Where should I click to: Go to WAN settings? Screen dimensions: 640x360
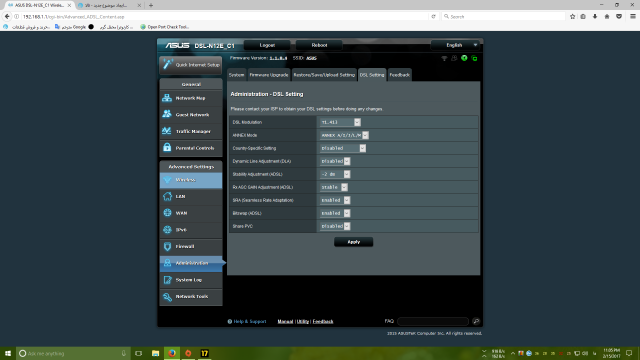coord(191,213)
